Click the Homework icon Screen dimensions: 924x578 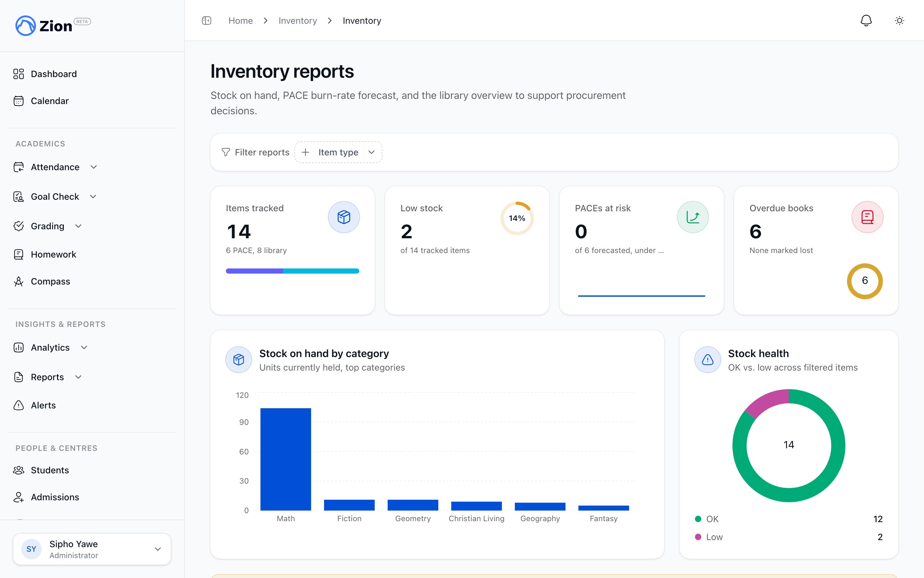tap(19, 254)
